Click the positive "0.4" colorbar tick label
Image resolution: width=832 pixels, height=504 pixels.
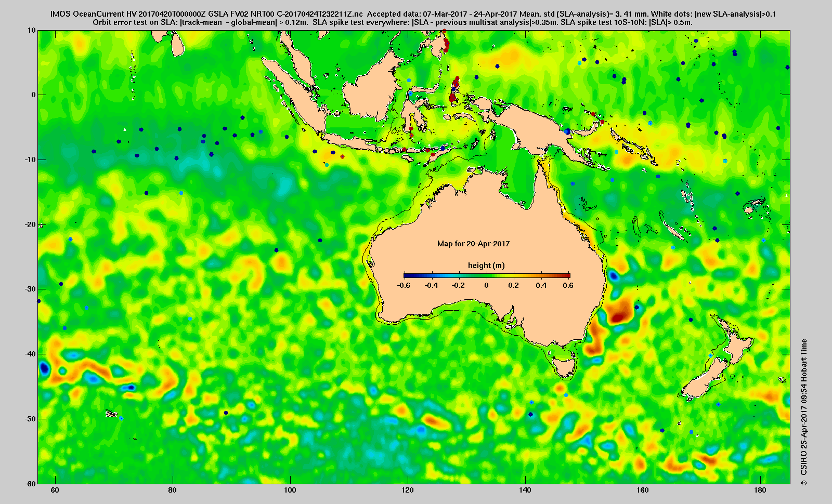[x=541, y=285]
